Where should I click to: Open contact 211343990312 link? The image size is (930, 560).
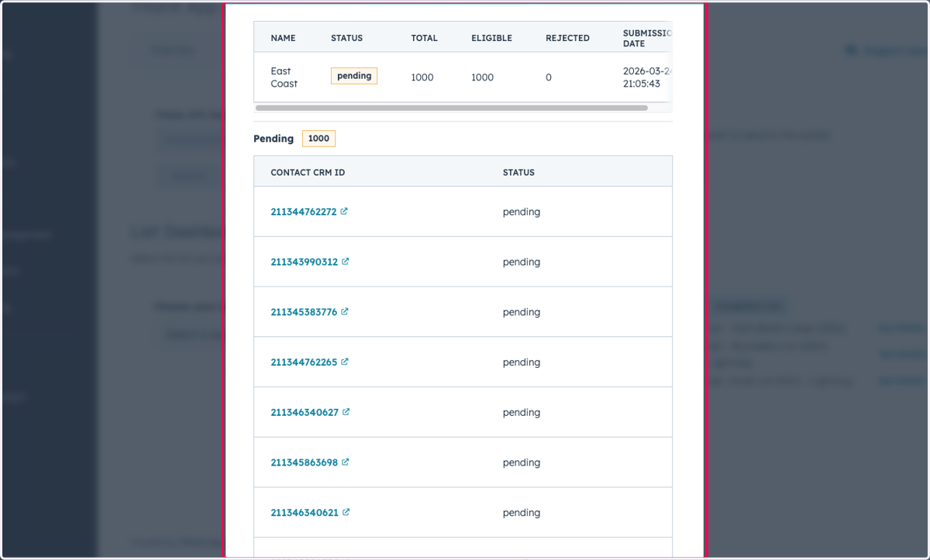tap(305, 262)
